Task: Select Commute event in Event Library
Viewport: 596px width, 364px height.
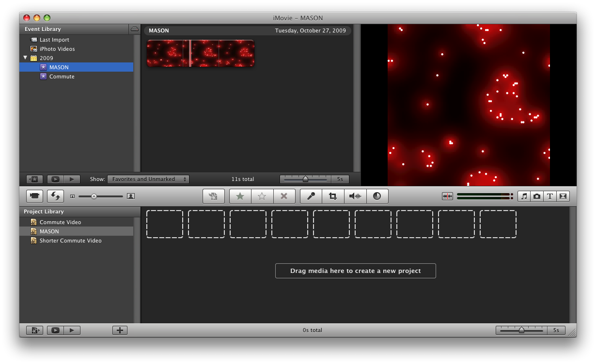Action: pos(62,76)
